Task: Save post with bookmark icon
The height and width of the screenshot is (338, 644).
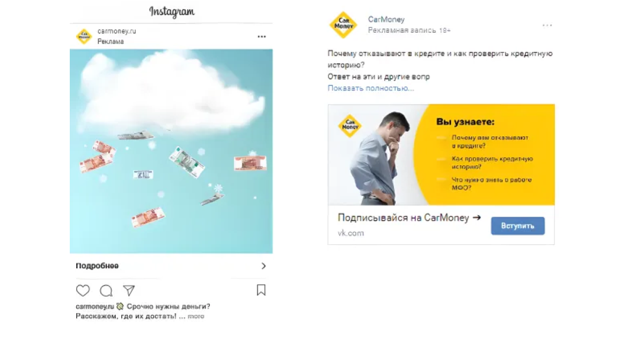Action: coord(261,290)
